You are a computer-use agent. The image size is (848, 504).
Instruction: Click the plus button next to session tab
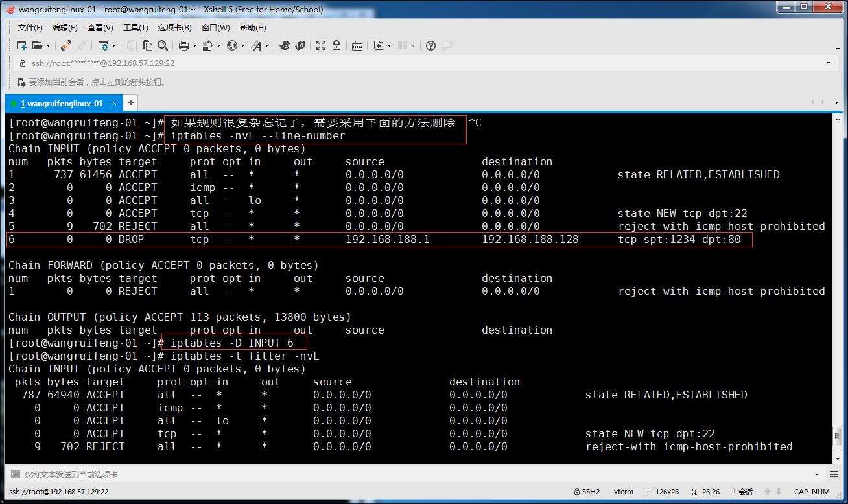tap(130, 102)
